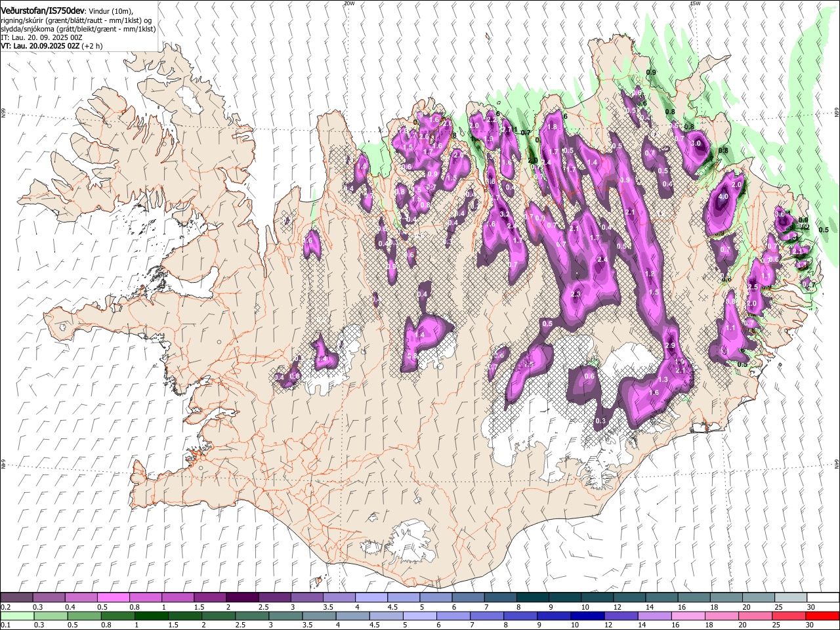
Task: Click the 'Veðurstofan/IS750dev' title text
Action: point(43,10)
